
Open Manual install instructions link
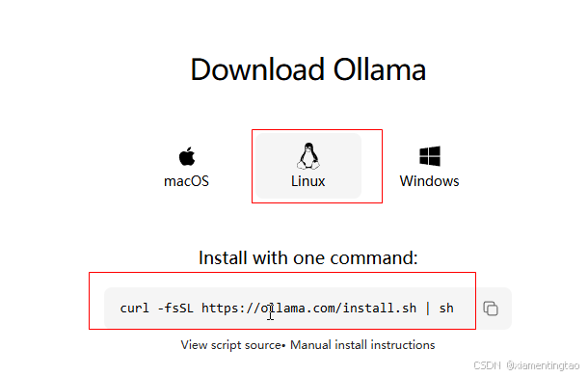[362, 345]
